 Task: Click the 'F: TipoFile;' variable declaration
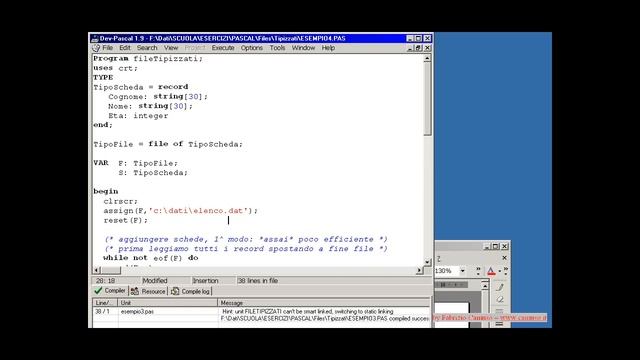pos(148,163)
